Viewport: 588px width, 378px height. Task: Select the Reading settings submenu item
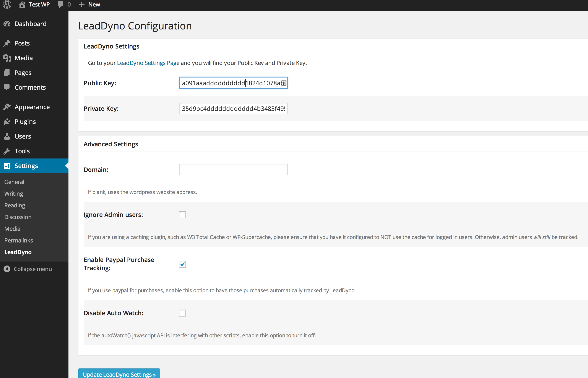(15, 205)
